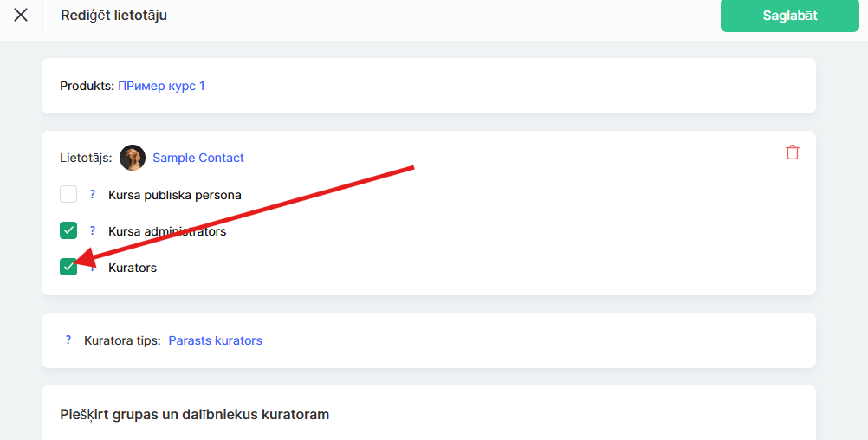This screenshot has height=440, width=868.
Task: Click the Kuratora tips label
Action: [122, 340]
